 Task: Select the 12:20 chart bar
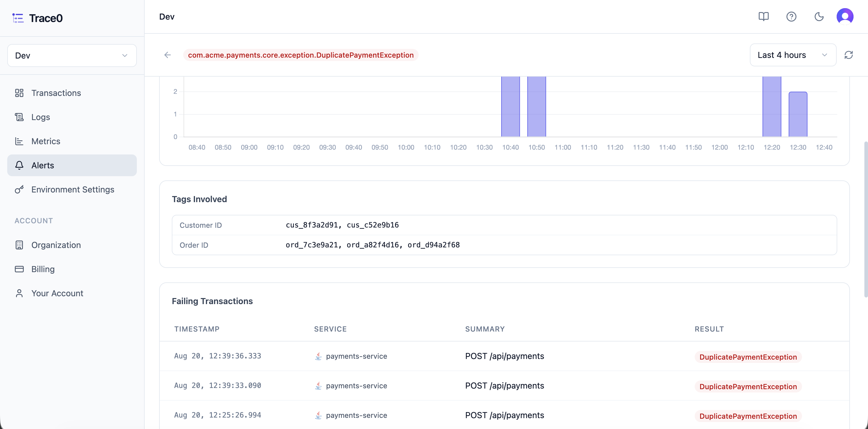point(772,106)
